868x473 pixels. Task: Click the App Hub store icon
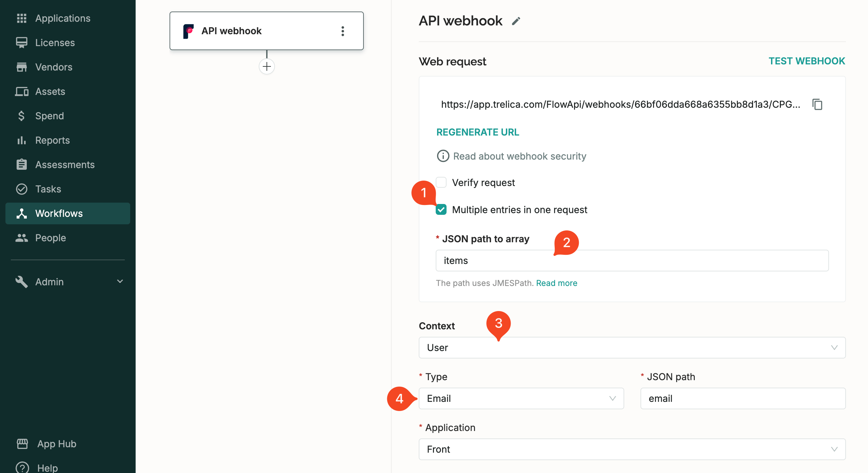[x=22, y=444]
